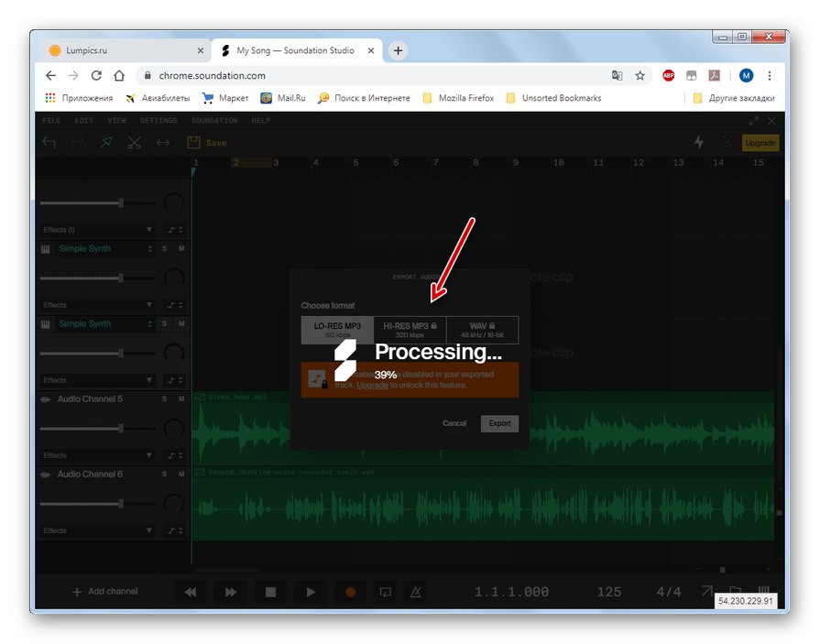The image size is (820, 644).
Task: Expand Effects dropdown under second Simple Synth
Action: (98, 380)
